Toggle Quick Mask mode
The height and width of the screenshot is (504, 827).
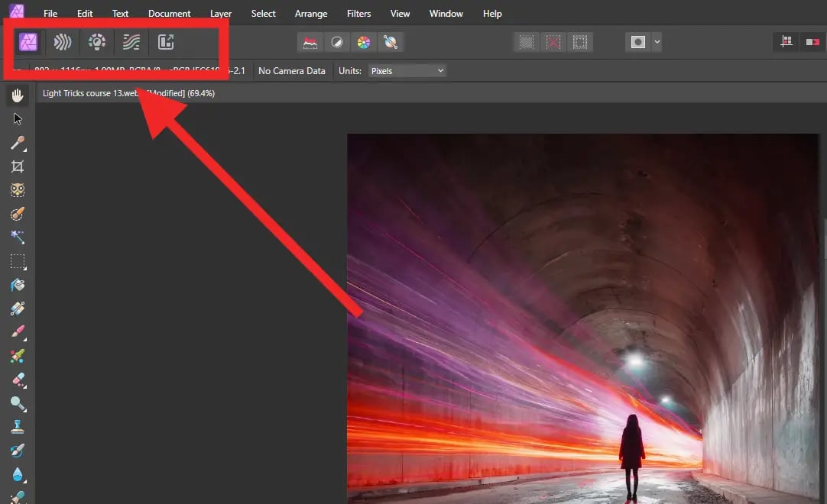(x=637, y=42)
